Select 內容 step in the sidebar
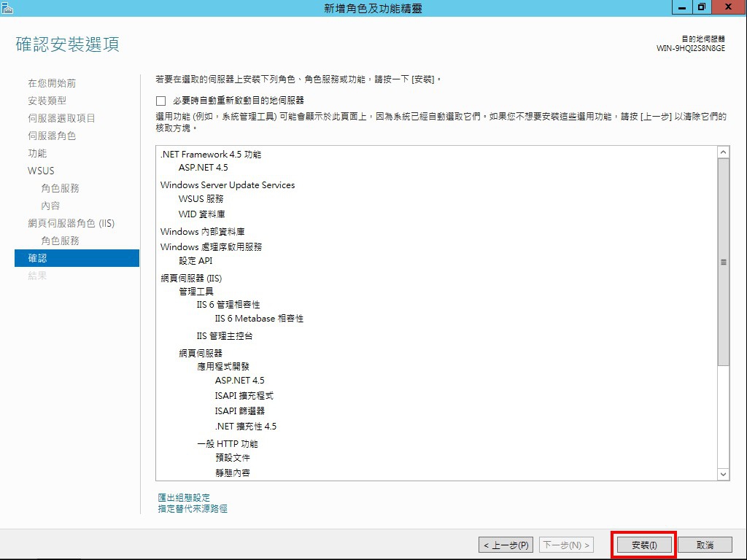This screenshot has width=747, height=560. pos(50,206)
